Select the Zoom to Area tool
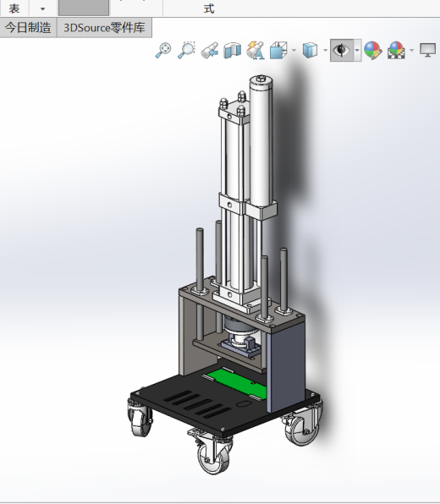This screenshot has width=440, height=504. (x=186, y=50)
